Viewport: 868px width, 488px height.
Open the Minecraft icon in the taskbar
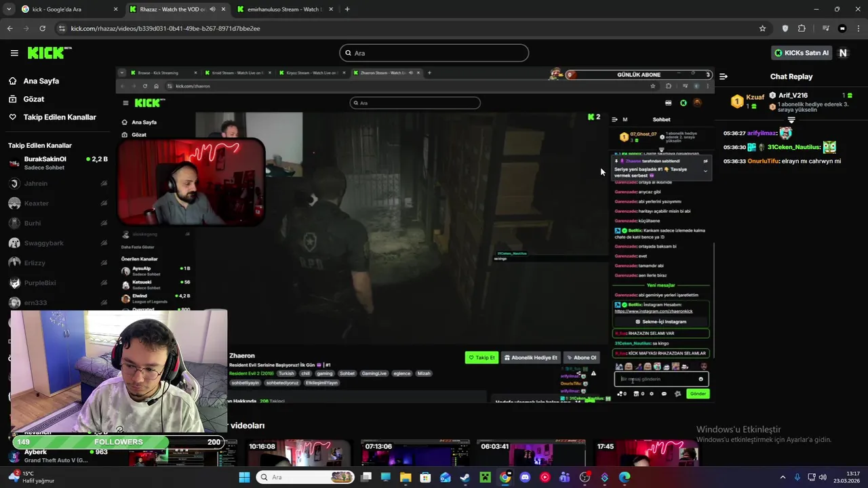[485, 477]
